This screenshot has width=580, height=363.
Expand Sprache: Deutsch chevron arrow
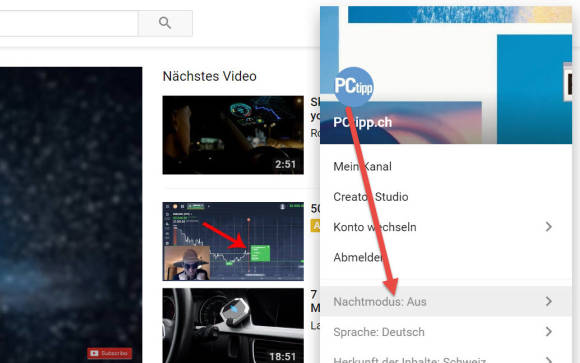(x=549, y=332)
